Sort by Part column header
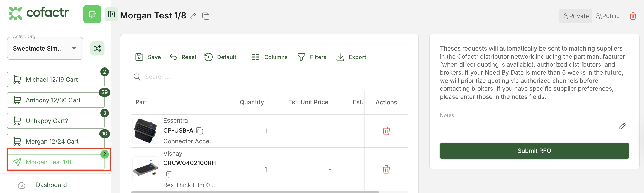Screen dimensions: 644x193 [141, 102]
